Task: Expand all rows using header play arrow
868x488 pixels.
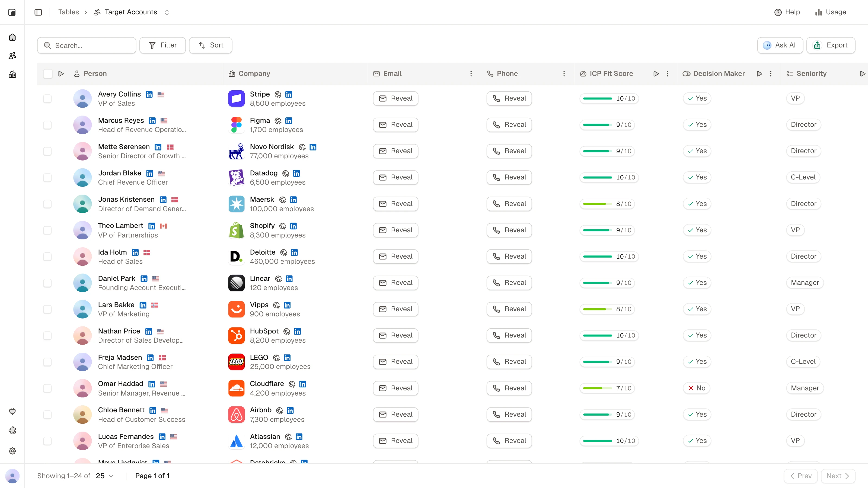Action: (x=61, y=74)
